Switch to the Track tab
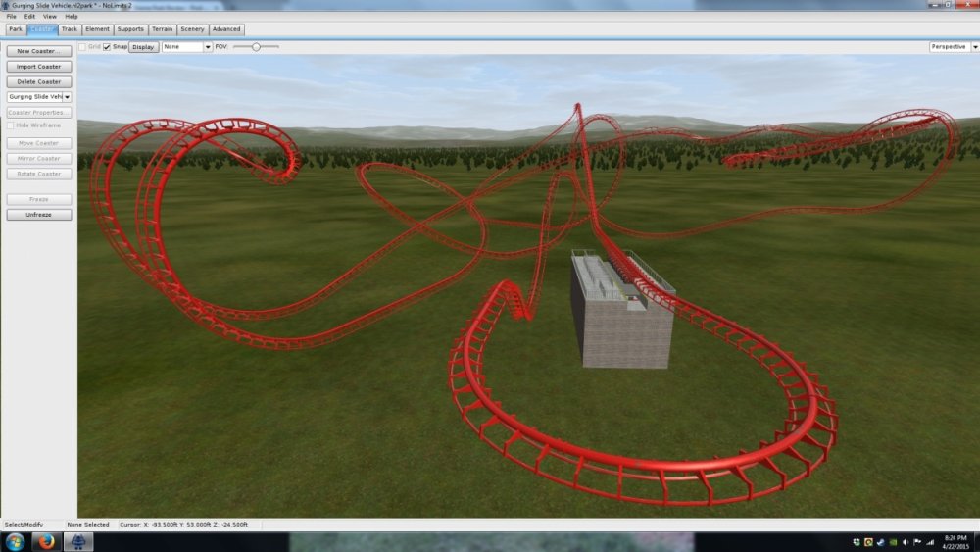This screenshot has width=980, height=552. (x=69, y=29)
